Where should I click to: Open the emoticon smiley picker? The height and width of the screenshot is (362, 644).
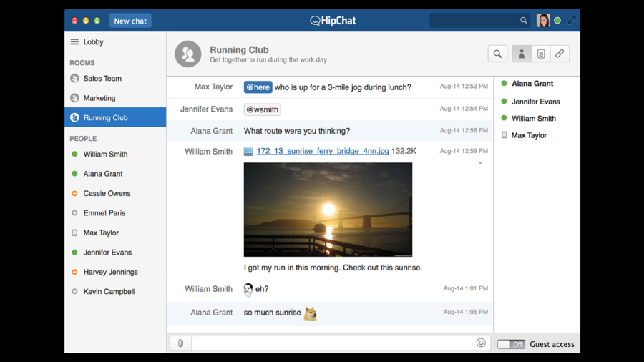(481, 343)
